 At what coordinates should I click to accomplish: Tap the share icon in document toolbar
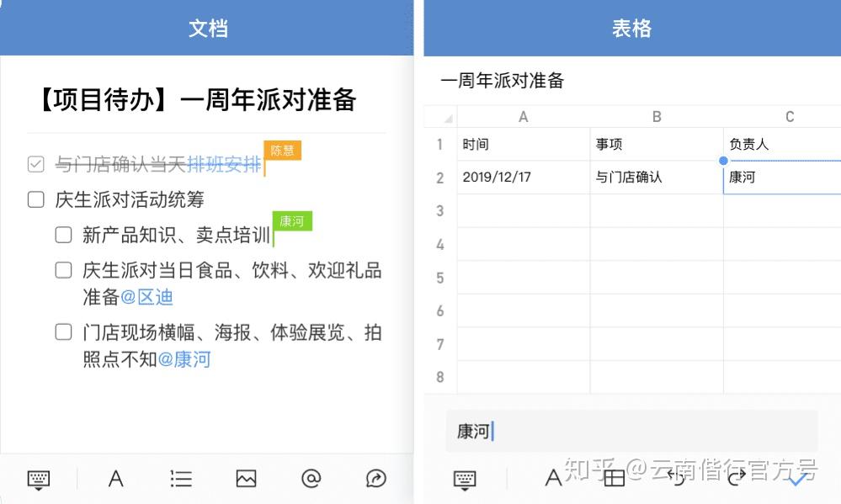(x=376, y=478)
